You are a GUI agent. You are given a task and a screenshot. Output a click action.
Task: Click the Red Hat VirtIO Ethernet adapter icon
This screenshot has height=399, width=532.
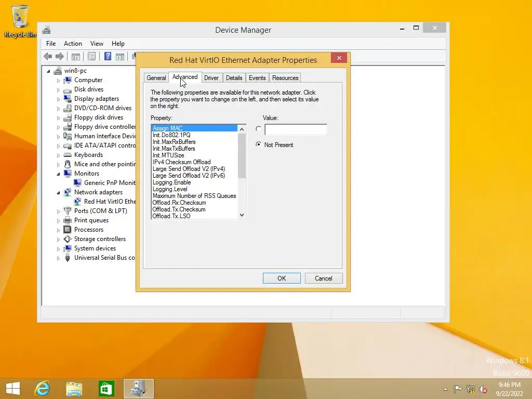(77, 202)
